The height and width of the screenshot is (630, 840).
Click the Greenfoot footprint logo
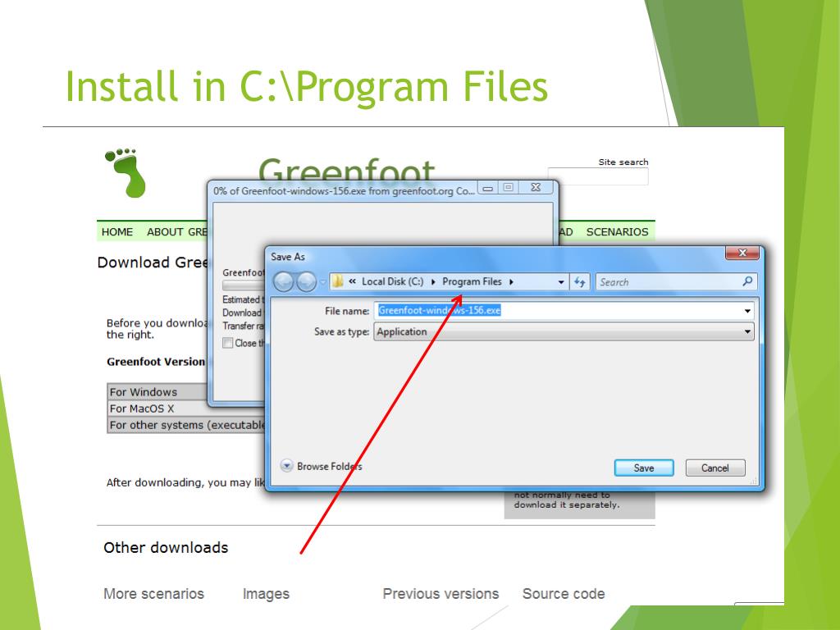(126, 172)
